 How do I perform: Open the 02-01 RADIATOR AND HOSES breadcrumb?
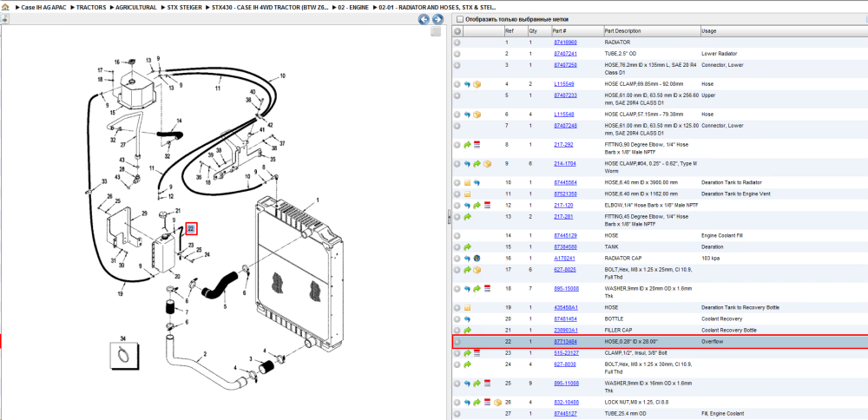pyautogui.click(x=437, y=8)
